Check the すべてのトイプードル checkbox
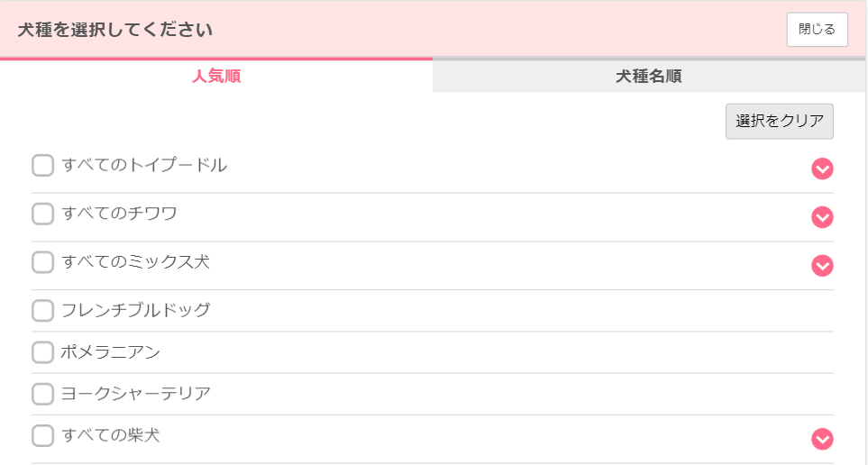The width and height of the screenshot is (868, 465). point(42,166)
